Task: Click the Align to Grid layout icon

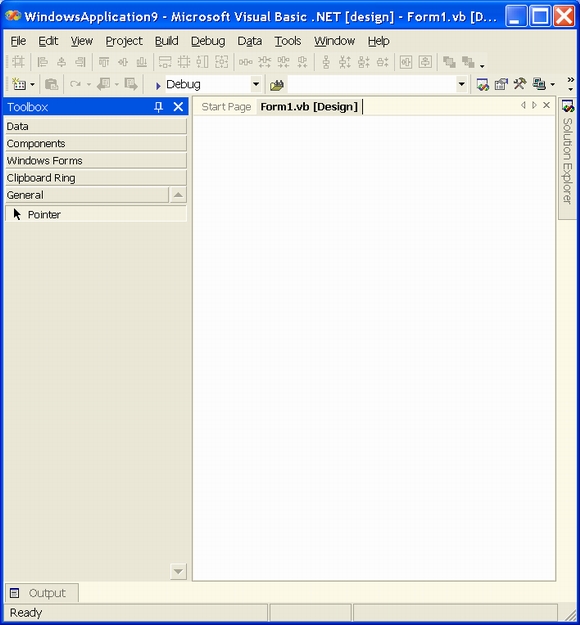Action: coord(18,62)
